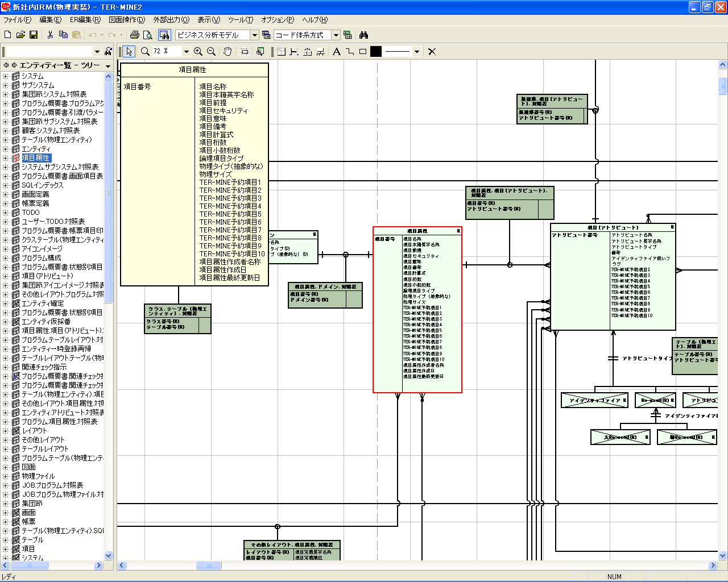Open the ファイル(F) menu
This screenshot has width=728, height=582.
pyautogui.click(x=17, y=20)
